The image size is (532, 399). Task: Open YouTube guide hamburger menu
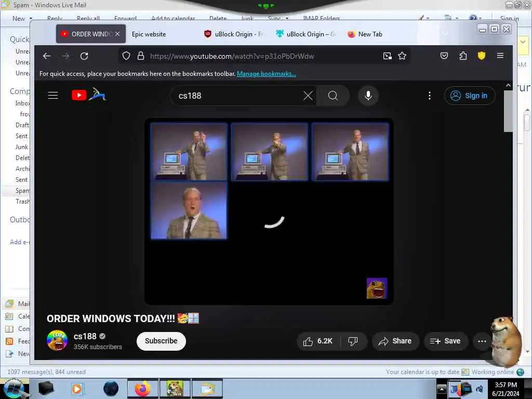[x=53, y=96]
